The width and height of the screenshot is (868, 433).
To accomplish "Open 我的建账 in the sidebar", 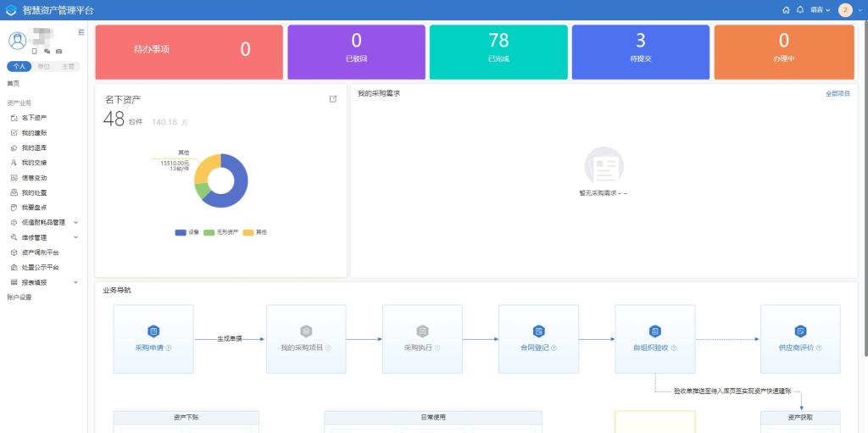I will coord(34,133).
